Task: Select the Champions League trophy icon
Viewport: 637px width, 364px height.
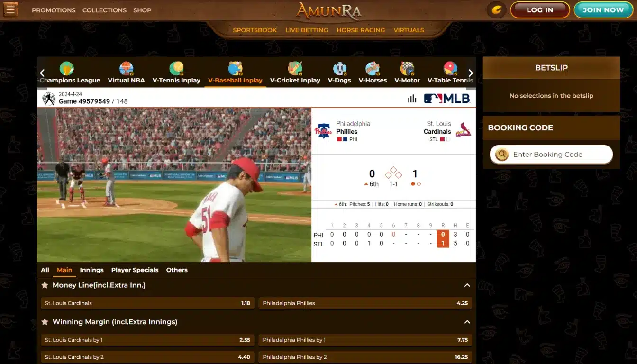Action: 67,69
